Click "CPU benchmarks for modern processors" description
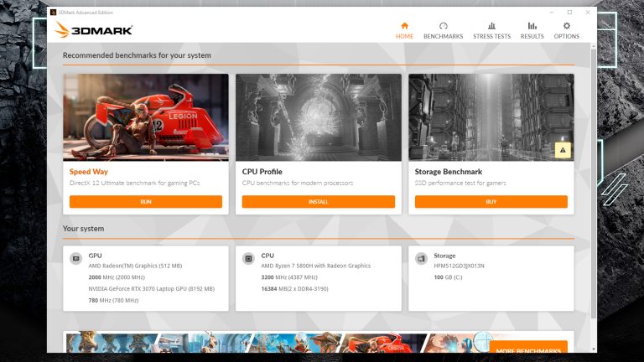Image resolution: width=644 pixels, height=362 pixels. pyautogui.click(x=298, y=183)
